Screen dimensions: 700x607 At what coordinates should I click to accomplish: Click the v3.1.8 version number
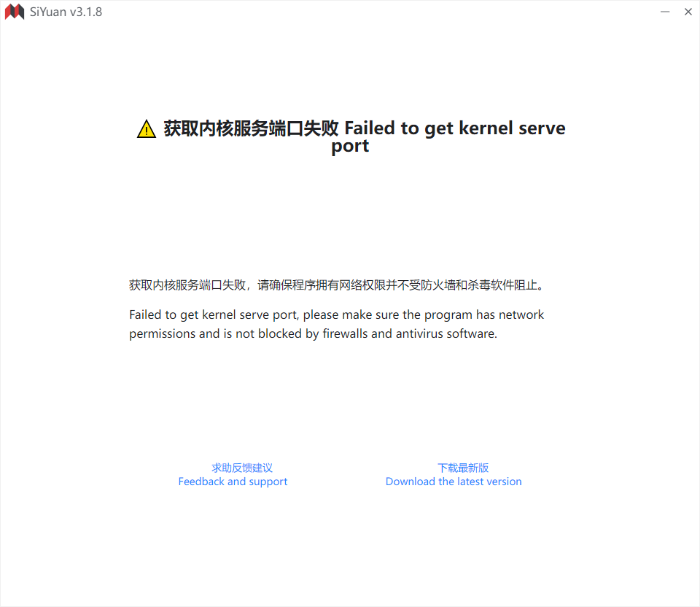point(86,12)
